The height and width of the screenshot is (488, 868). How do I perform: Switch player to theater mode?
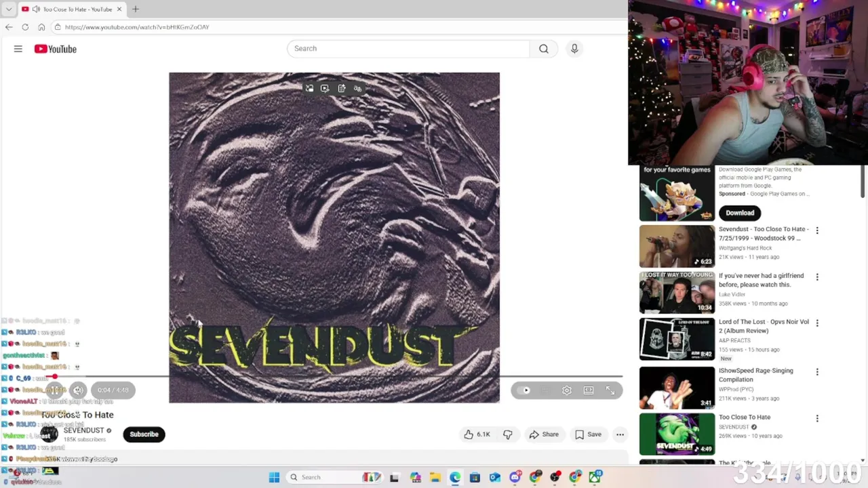point(589,390)
